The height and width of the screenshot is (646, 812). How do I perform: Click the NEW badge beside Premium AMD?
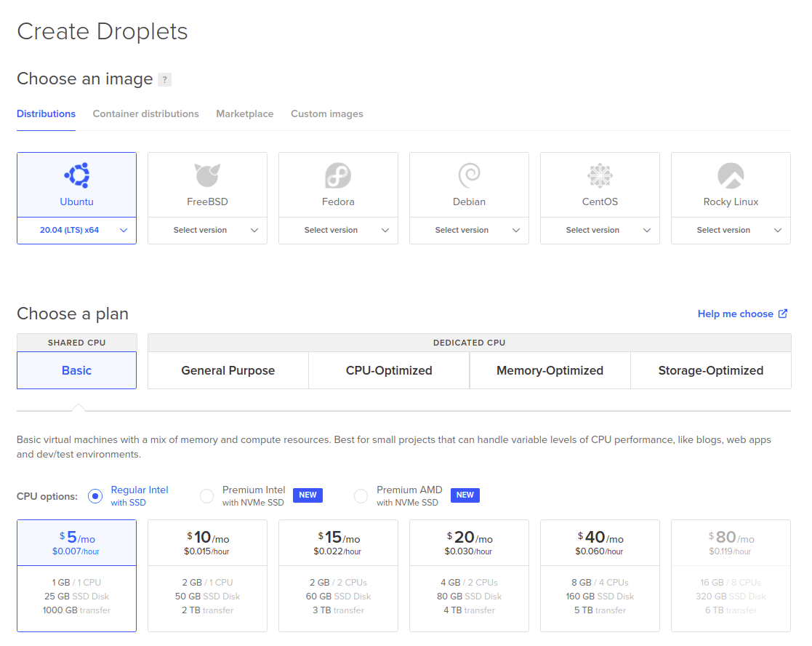tap(465, 495)
